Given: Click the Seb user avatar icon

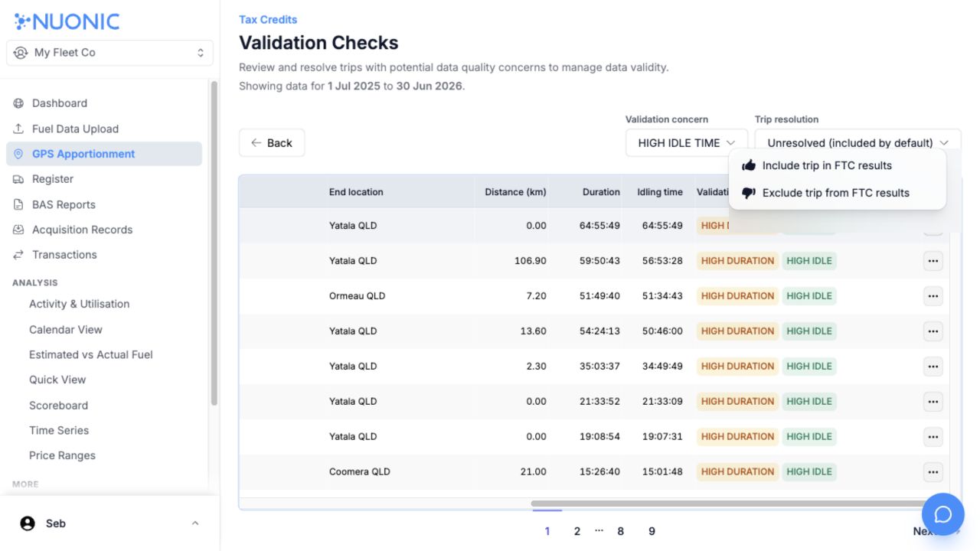Looking at the screenshot, I should (28, 523).
